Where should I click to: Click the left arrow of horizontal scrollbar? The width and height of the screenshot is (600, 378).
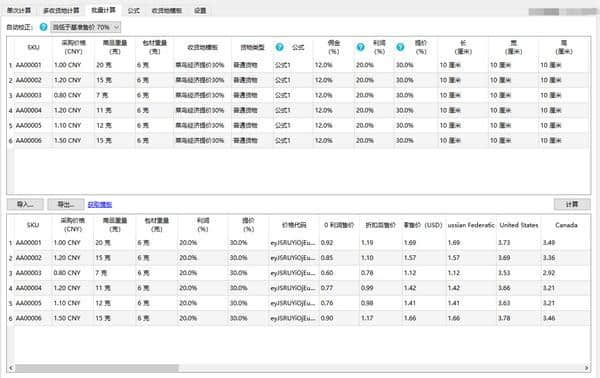(x=11, y=368)
